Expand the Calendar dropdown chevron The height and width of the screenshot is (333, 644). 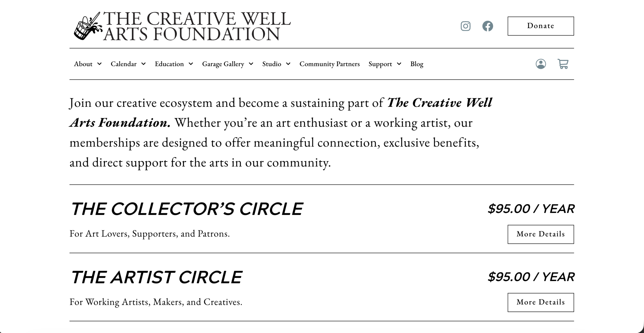[x=143, y=64]
